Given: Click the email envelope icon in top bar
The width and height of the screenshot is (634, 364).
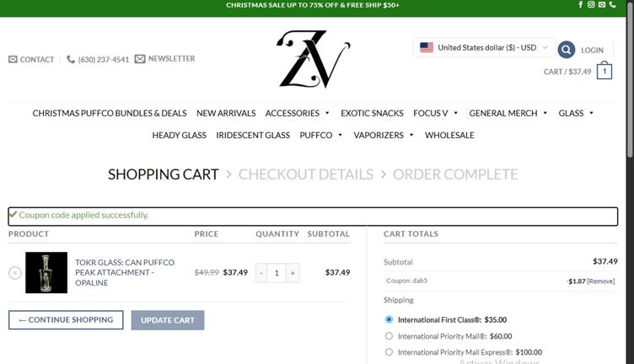Looking at the screenshot, I should (602, 4).
